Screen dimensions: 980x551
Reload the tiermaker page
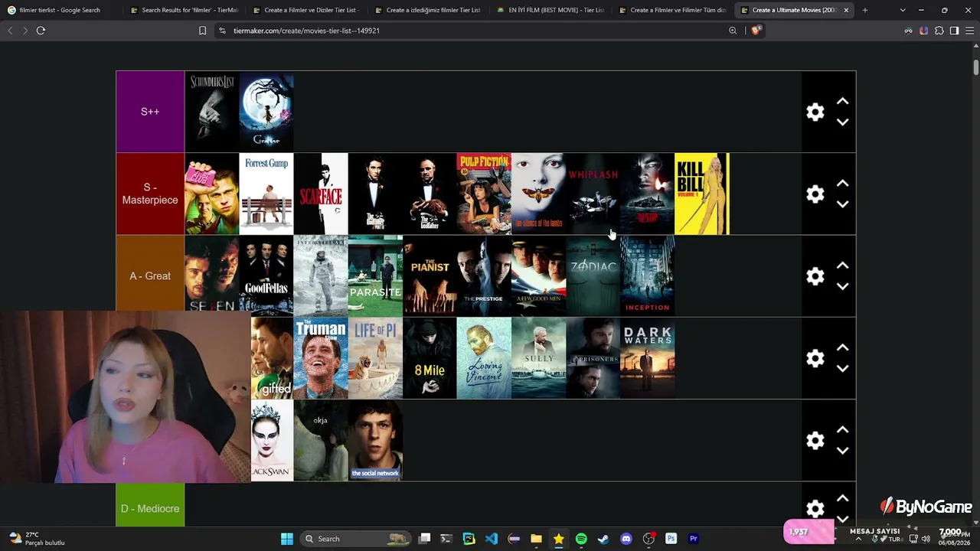tap(41, 31)
